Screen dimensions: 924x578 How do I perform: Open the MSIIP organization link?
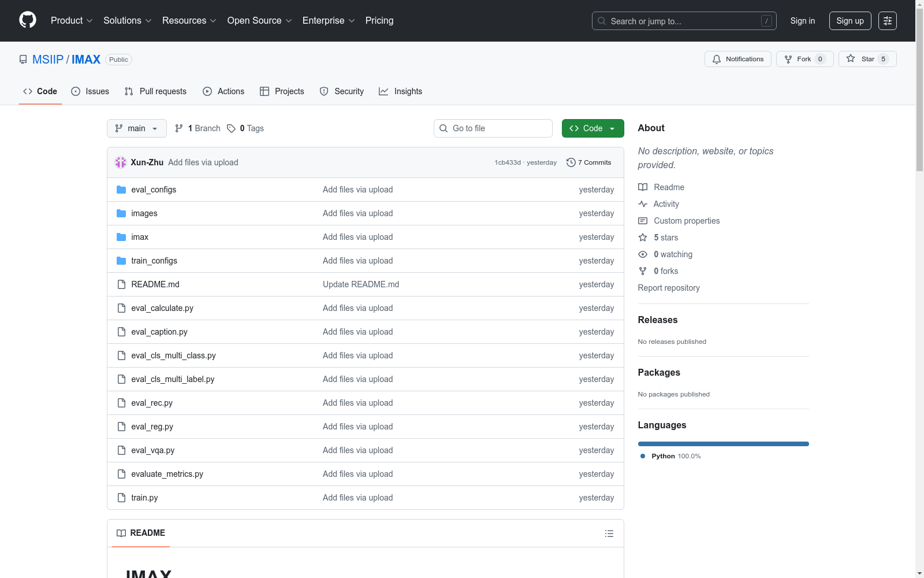[48, 60]
